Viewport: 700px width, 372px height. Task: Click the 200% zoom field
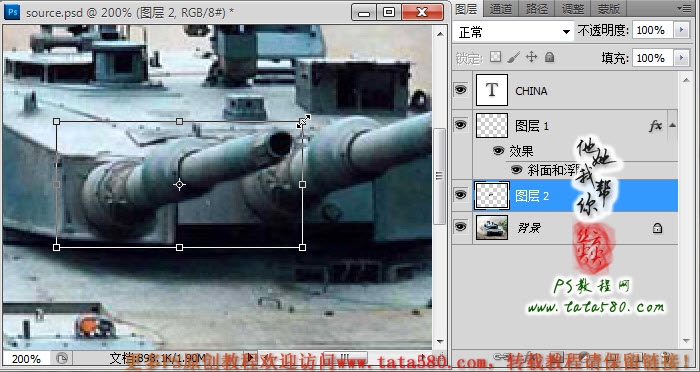(26, 359)
